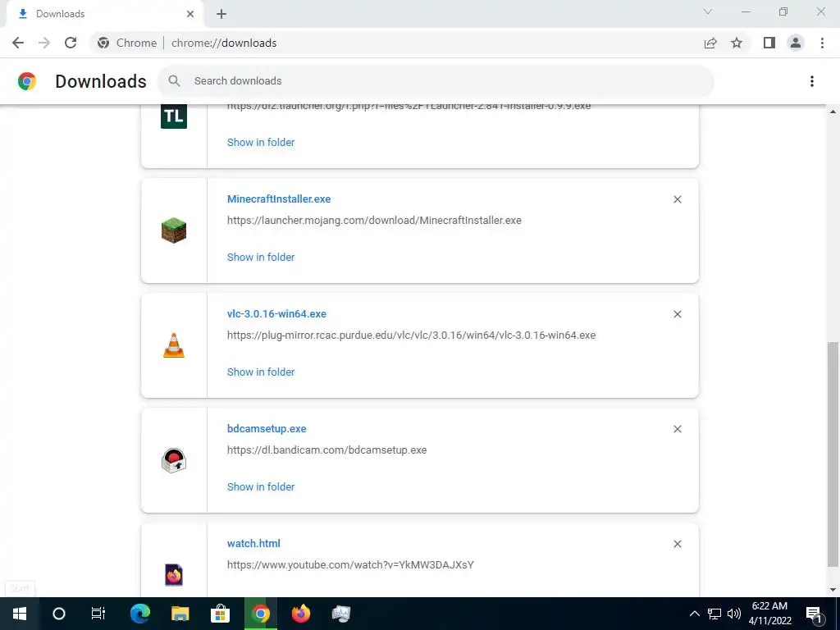The height and width of the screenshot is (630, 840).
Task: Show vlc-3.0.16-win64.exe in folder
Action: tap(261, 372)
